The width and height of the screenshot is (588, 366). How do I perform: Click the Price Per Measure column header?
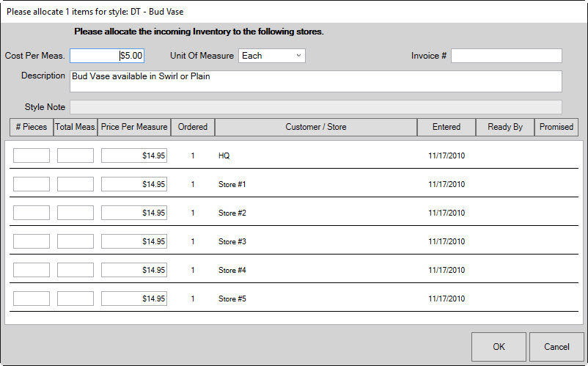pos(134,127)
